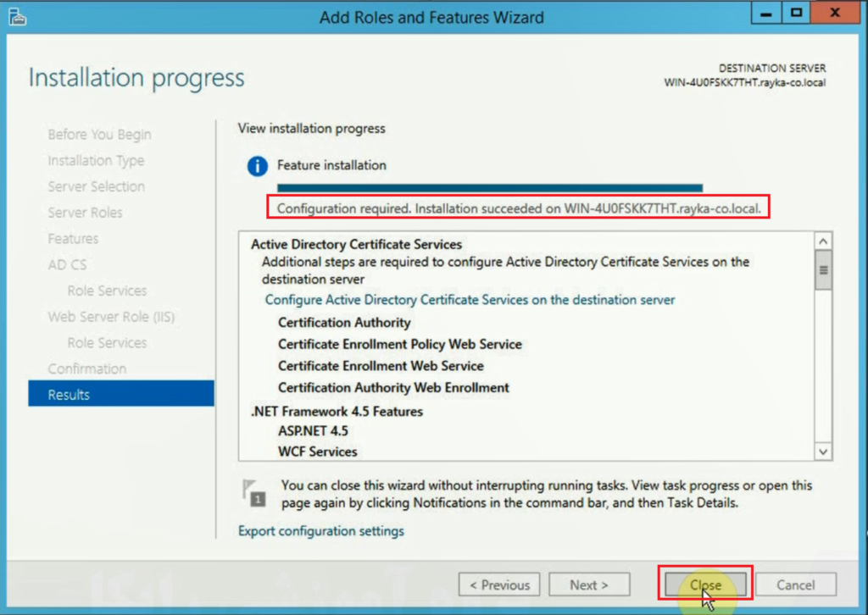Close the wizard using the title bar X

coord(835,14)
